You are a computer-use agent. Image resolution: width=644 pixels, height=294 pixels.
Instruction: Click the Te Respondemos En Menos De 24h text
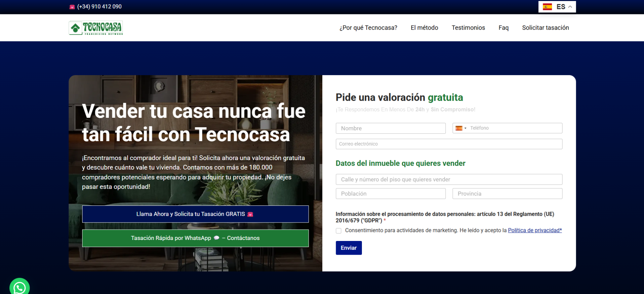pos(406,110)
